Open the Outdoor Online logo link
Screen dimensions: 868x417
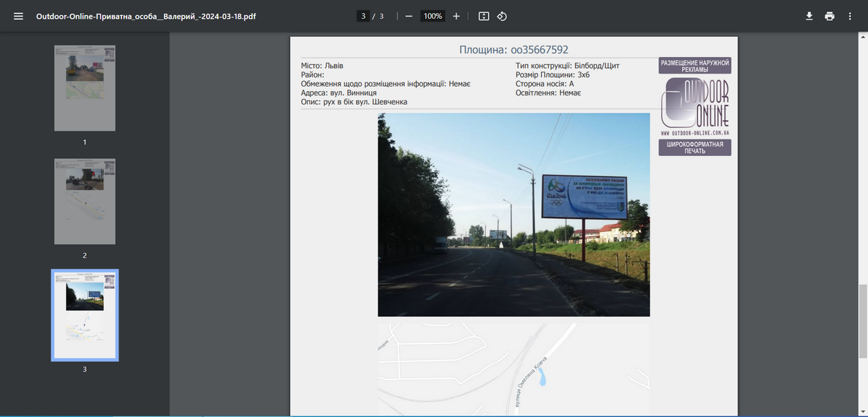(x=694, y=107)
